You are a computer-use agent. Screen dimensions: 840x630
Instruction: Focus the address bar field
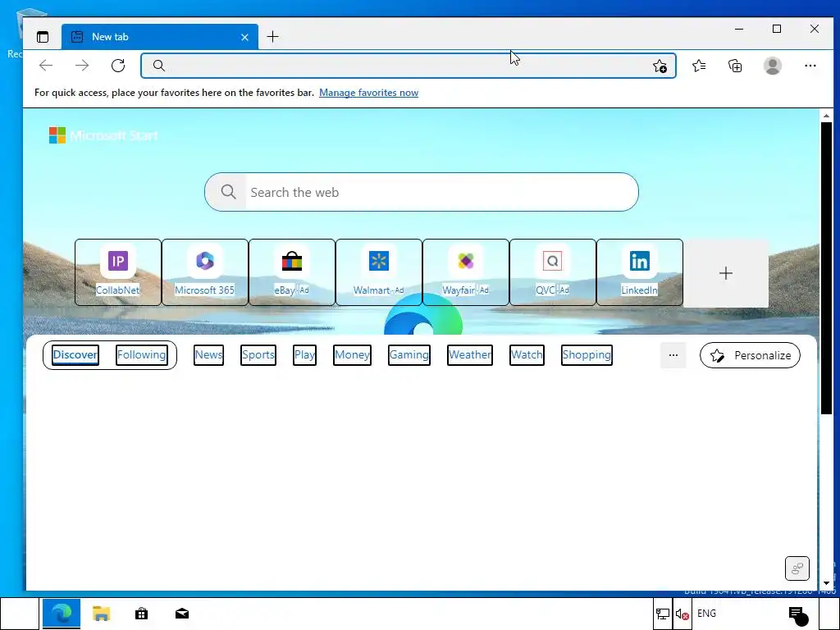click(409, 66)
